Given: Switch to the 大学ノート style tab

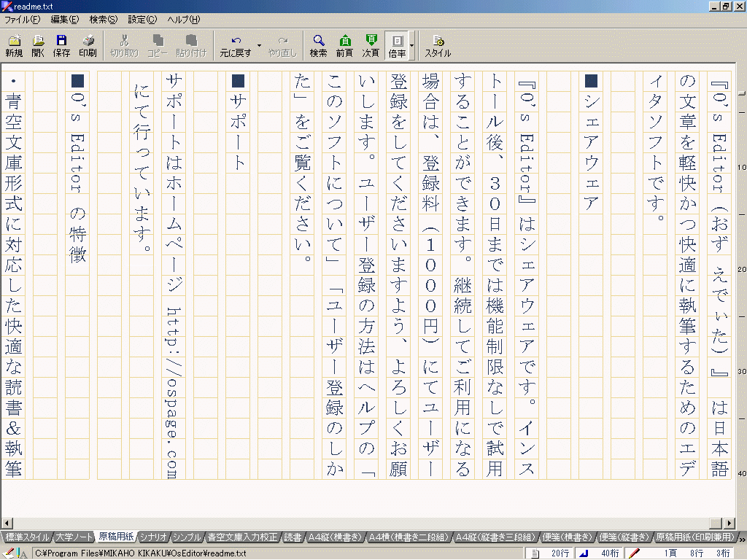Looking at the screenshot, I should [74, 538].
